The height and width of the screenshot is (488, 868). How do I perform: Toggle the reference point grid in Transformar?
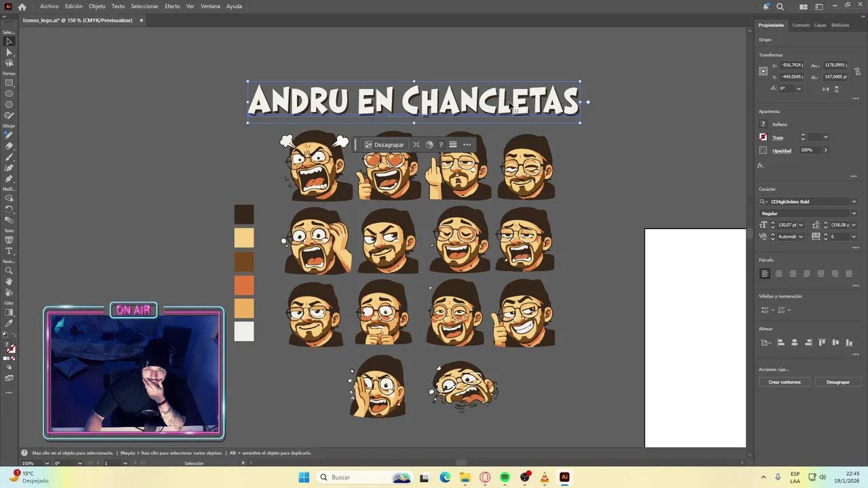(764, 70)
